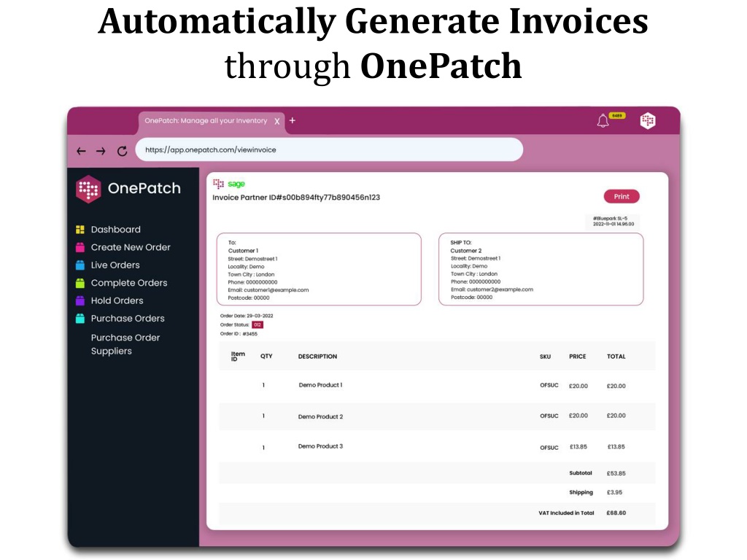Select the Demo Product 2 row description
Image resolution: width=747 pixels, height=560 pixels.
[320, 416]
